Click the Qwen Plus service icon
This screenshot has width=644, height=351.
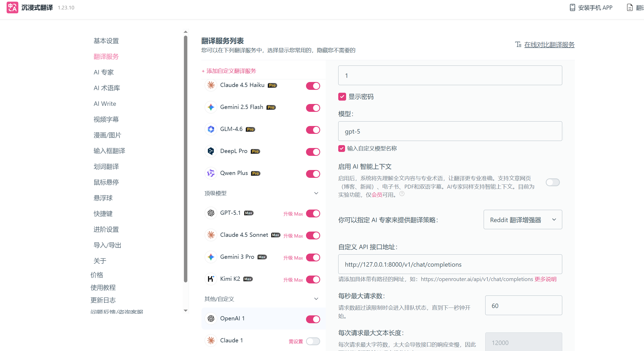tap(211, 173)
